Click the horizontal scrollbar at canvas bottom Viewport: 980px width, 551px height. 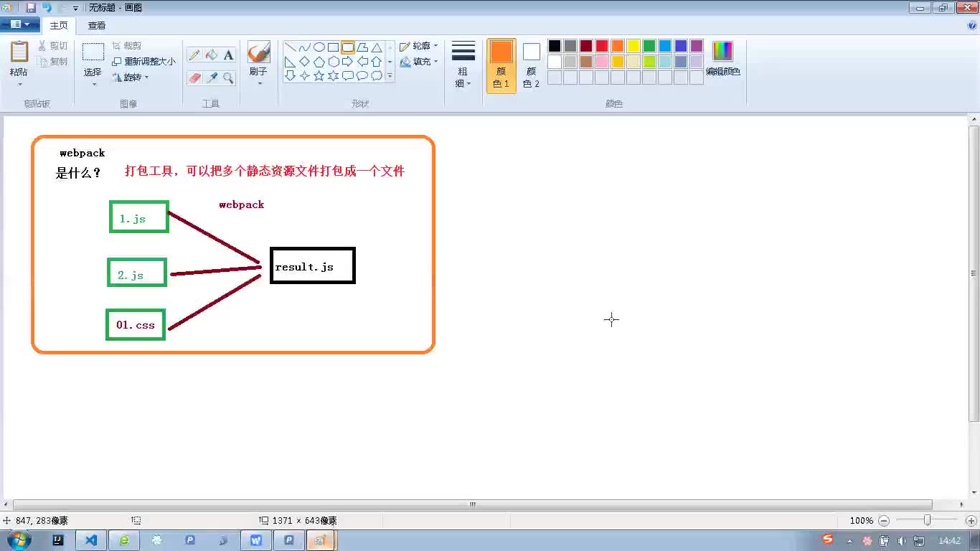click(473, 504)
